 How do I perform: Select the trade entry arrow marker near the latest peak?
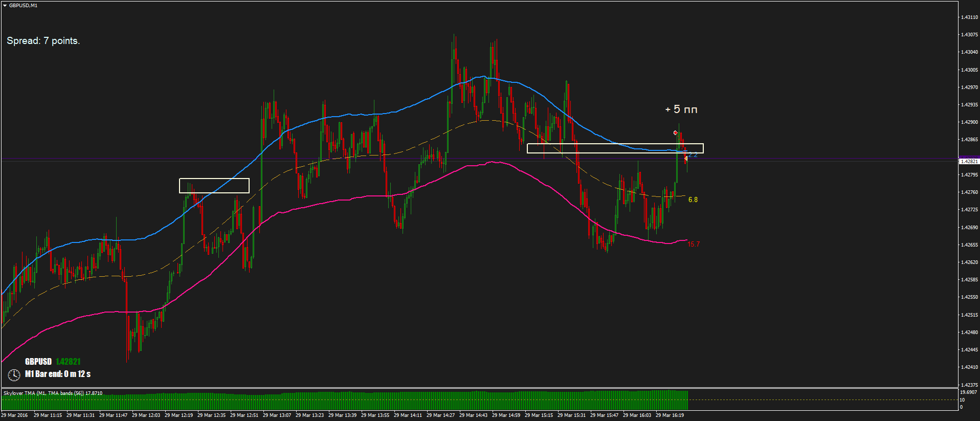pyautogui.click(x=675, y=133)
